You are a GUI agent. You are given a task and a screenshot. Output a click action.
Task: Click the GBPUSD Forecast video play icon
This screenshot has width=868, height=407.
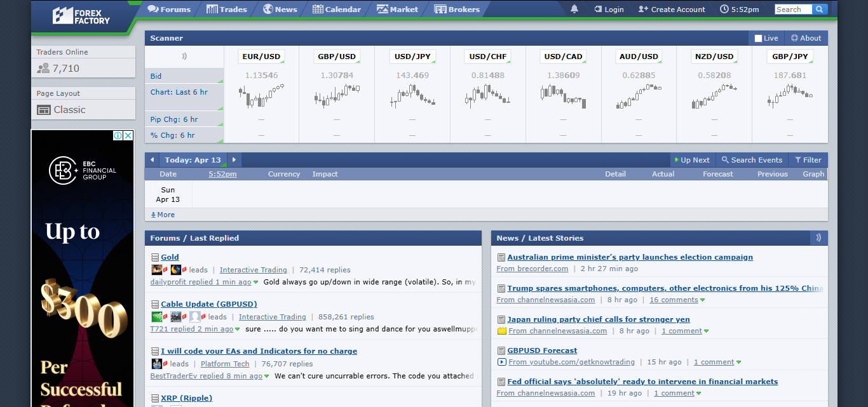tap(501, 362)
